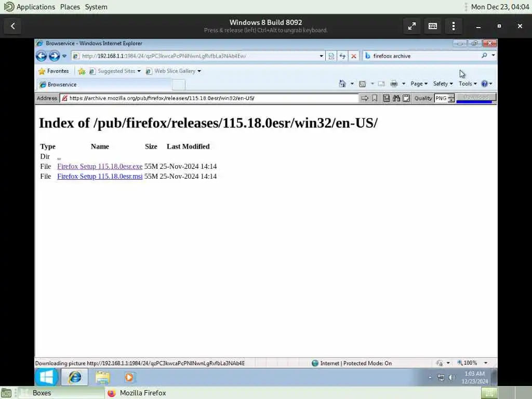
Task: Open the Safety menu
Action: point(443,84)
